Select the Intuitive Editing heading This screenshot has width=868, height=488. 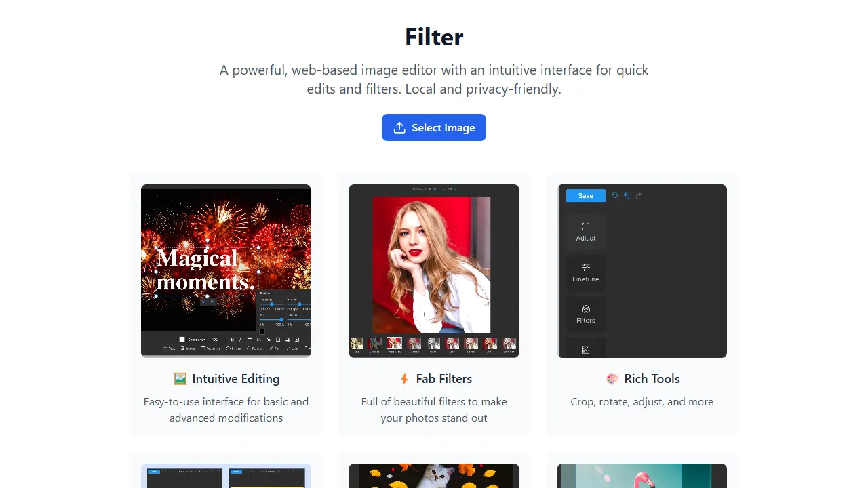[236, 379]
